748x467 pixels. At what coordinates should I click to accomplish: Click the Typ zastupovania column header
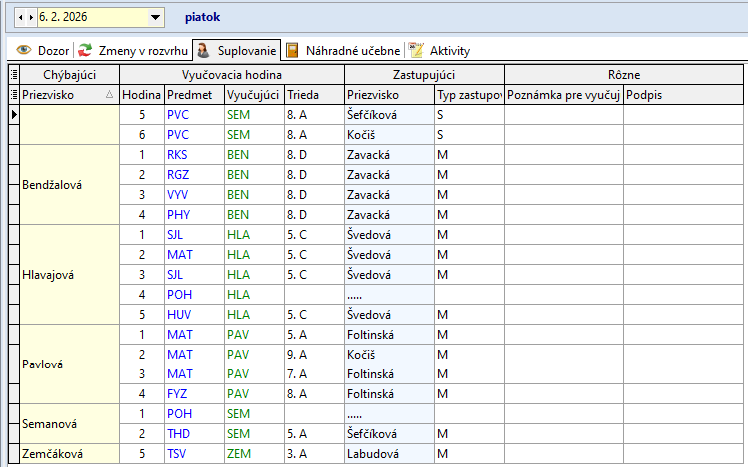click(468, 94)
